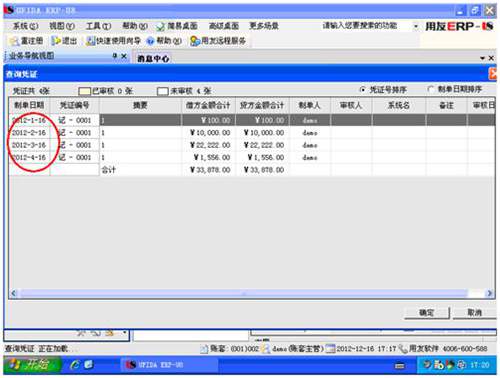500x378 pixels.
Task: Open the 帮助(H) menu in the menu bar
Action: click(135, 26)
